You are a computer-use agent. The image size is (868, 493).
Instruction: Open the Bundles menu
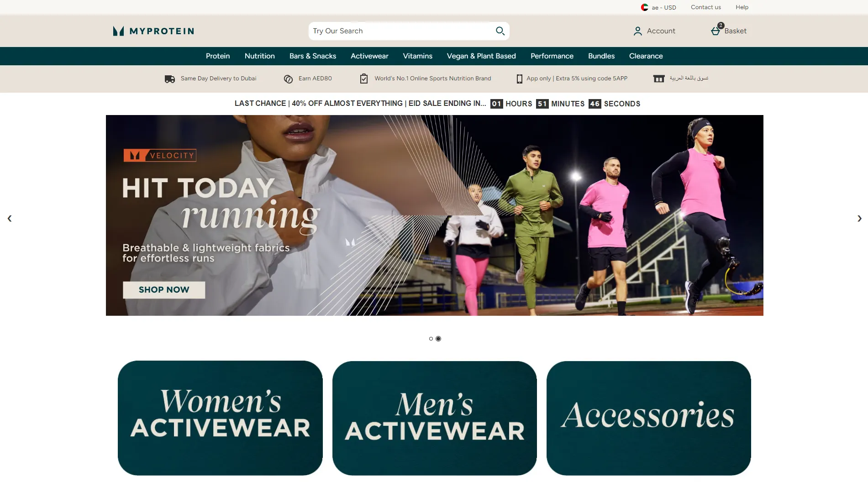[601, 56]
